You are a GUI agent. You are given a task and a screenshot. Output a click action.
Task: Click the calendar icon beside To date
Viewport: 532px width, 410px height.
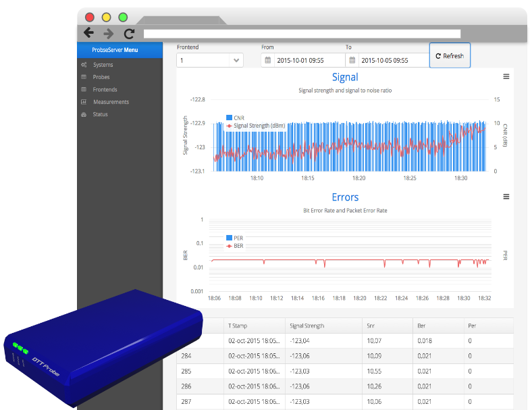click(x=352, y=60)
